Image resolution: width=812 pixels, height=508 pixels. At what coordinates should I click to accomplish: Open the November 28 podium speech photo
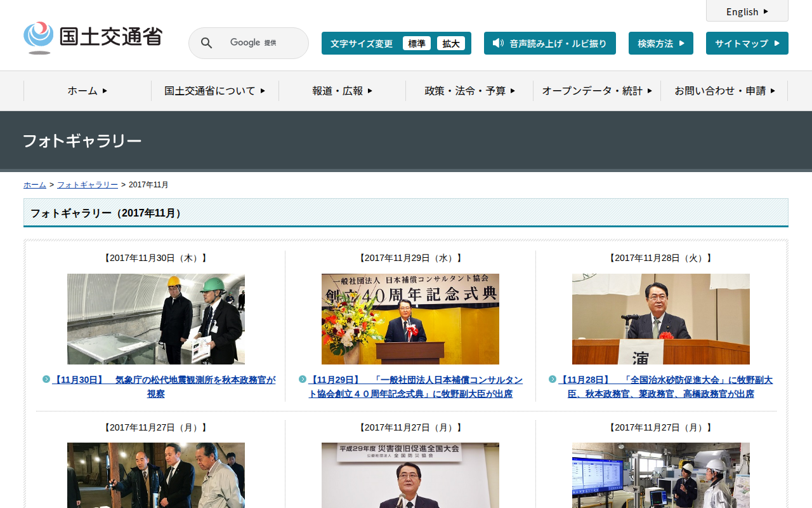pyautogui.click(x=661, y=319)
